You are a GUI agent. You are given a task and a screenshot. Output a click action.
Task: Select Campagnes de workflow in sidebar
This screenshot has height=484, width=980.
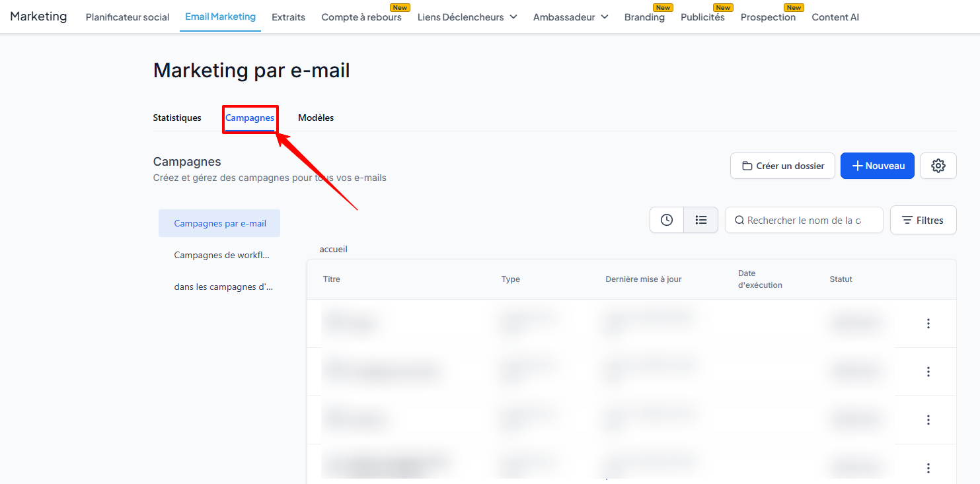(x=221, y=255)
